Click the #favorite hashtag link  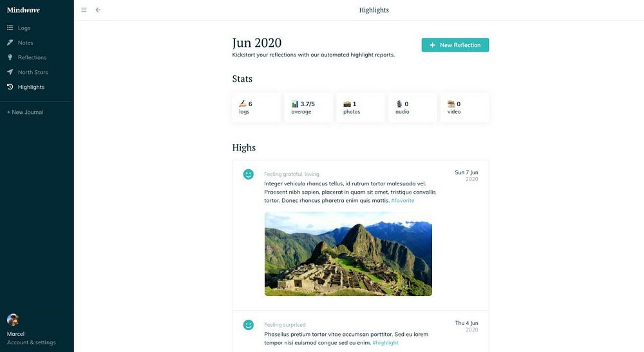click(x=402, y=200)
